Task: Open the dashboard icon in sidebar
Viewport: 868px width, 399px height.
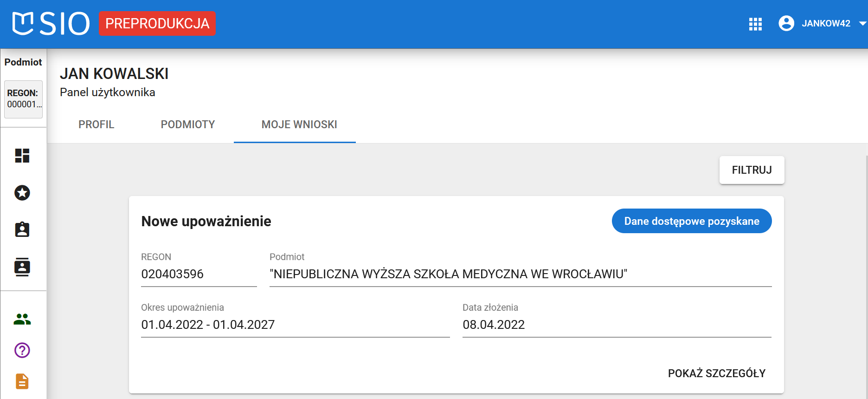Action: point(22,156)
